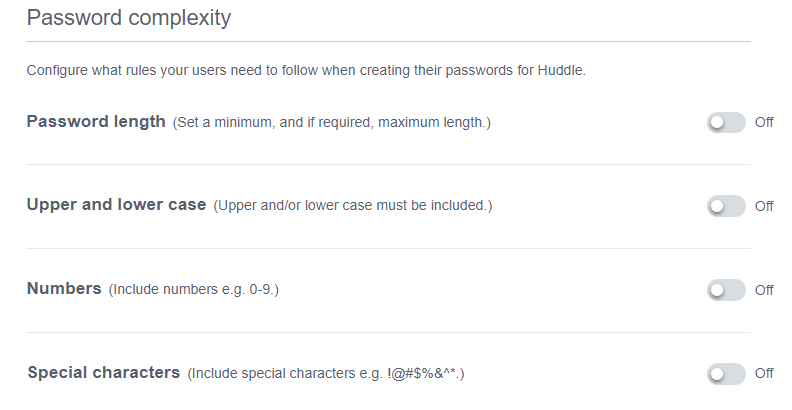Click the Numbers bold label
Screen dimensions: 792x410
tap(64, 289)
